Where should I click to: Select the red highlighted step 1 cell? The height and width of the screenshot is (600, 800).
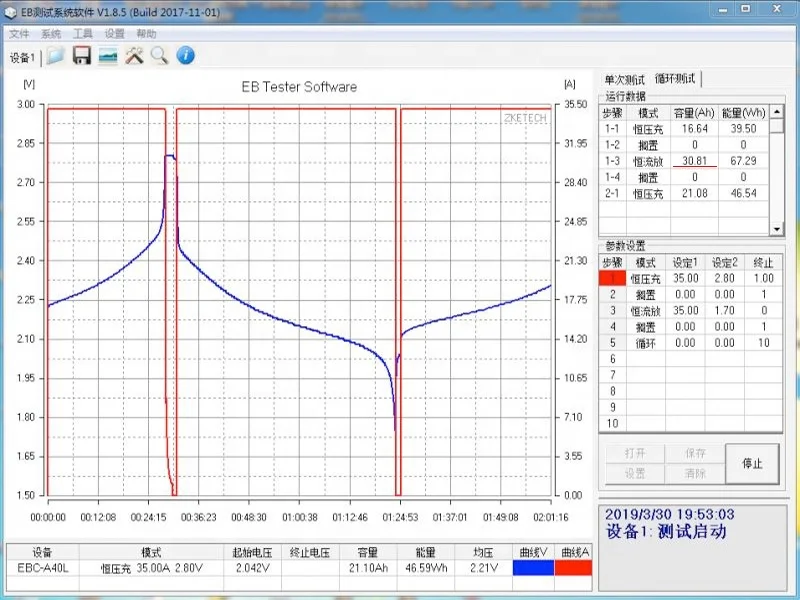point(612,279)
